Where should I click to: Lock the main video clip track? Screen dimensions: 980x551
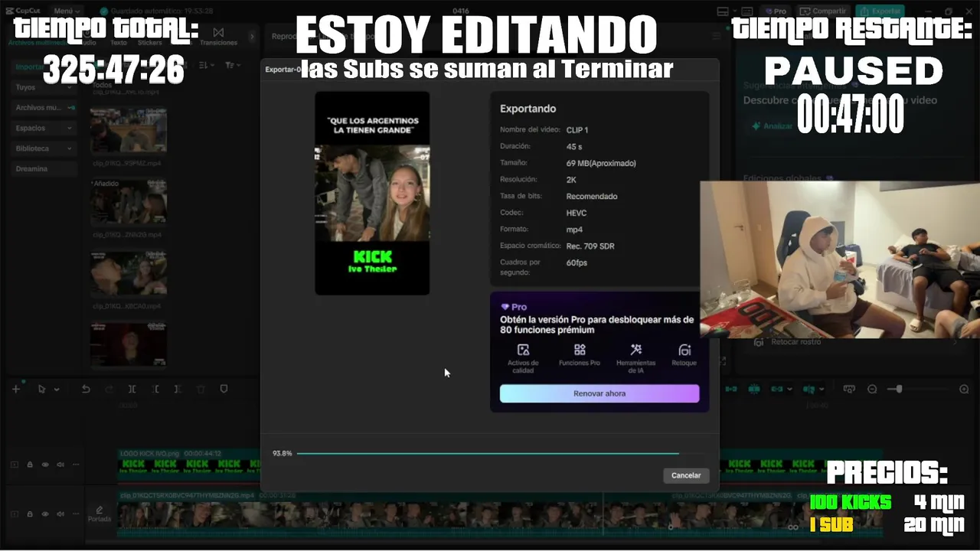click(x=30, y=514)
